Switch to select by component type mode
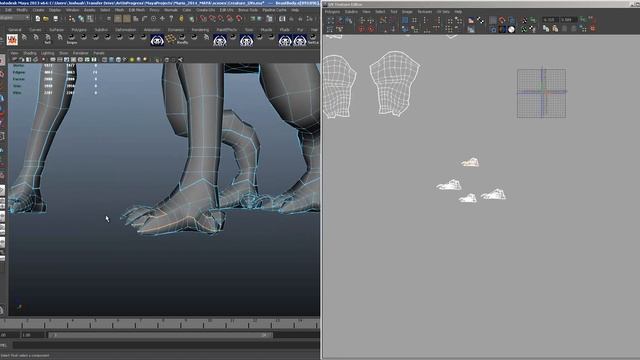 pyautogui.click(x=89, y=18)
